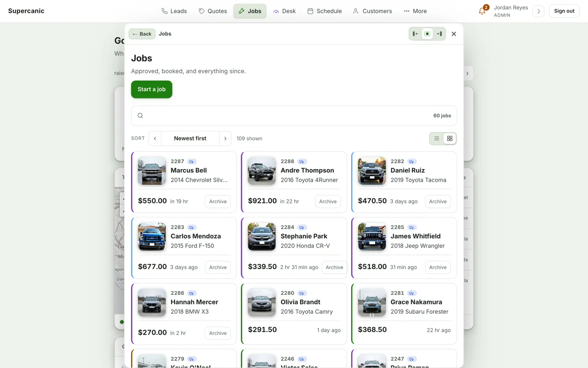Image resolution: width=588 pixels, height=368 pixels.
Task: Click the right chevron behind the Jobs panel
Action: pyautogui.click(x=467, y=74)
